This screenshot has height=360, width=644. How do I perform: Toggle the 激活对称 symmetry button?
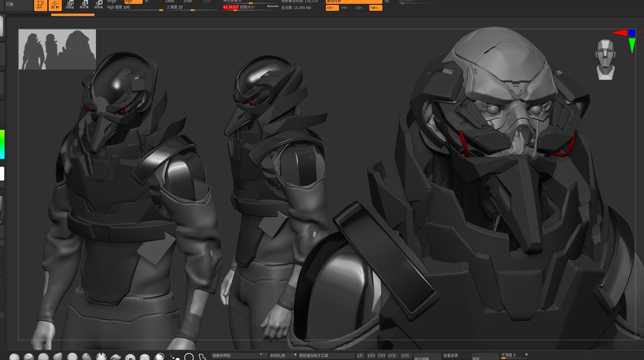[x=354, y=2]
